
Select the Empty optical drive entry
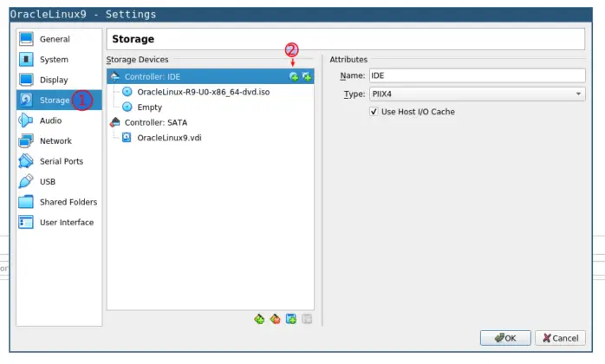149,107
